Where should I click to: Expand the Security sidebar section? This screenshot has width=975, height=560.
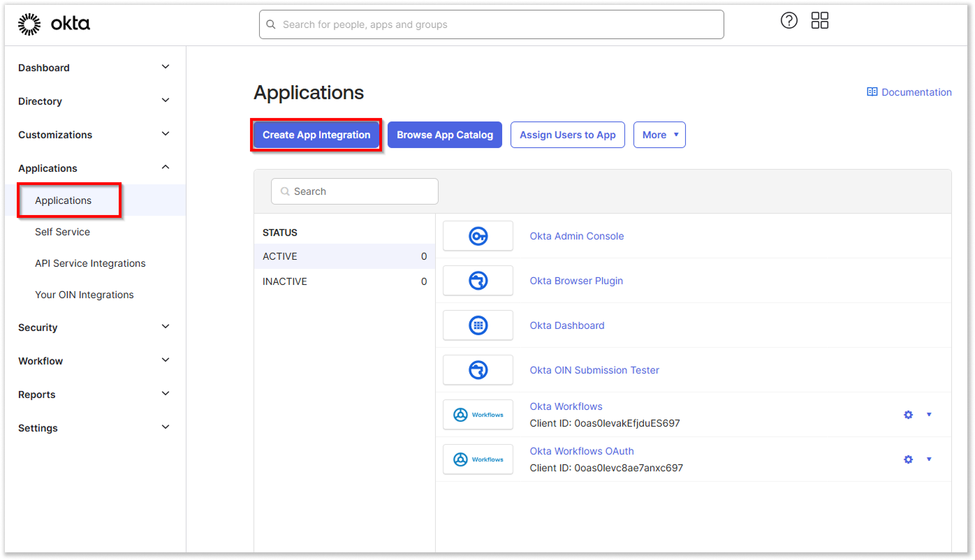tap(166, 327)
